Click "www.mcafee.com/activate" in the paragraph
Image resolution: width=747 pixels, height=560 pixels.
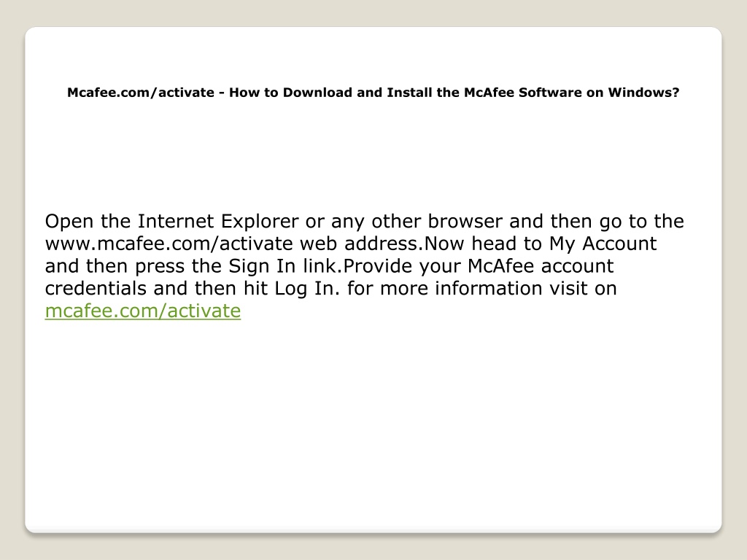pyautogui.click(x=169, y=244)
